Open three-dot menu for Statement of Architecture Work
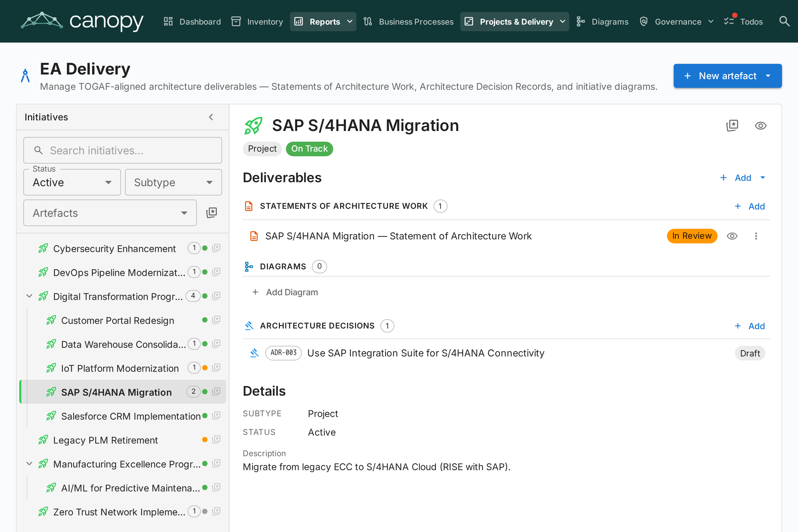The height and width of the screenshot is (532, 798). [x=756, y=236]
